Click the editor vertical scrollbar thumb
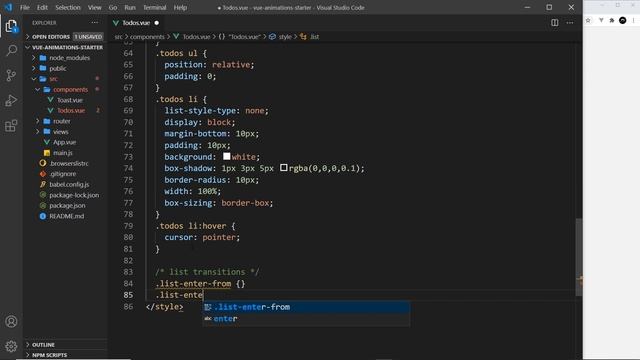 pos(579,257)
